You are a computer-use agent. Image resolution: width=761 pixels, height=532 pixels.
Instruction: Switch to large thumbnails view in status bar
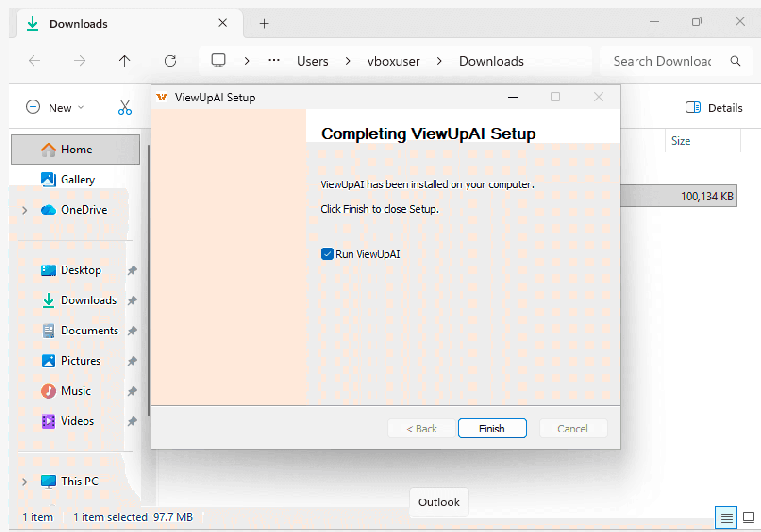pyautogui.click(x=749, y=517)
